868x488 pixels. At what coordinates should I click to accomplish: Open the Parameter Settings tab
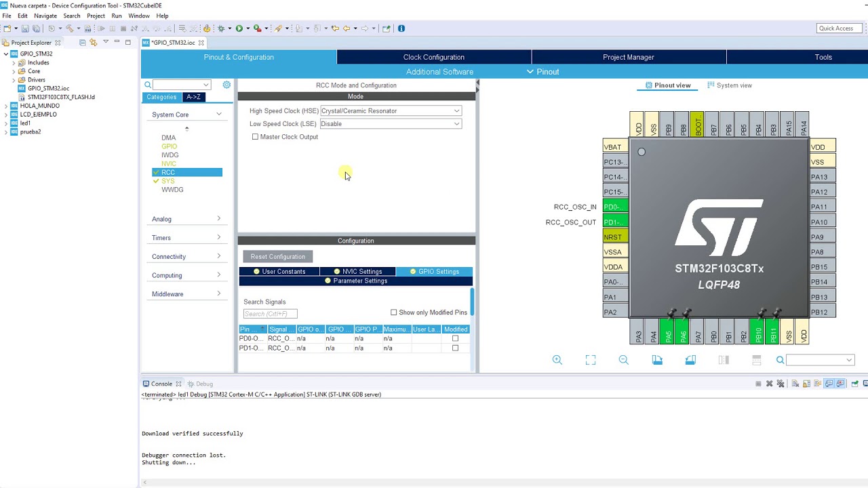coord(356,281)
